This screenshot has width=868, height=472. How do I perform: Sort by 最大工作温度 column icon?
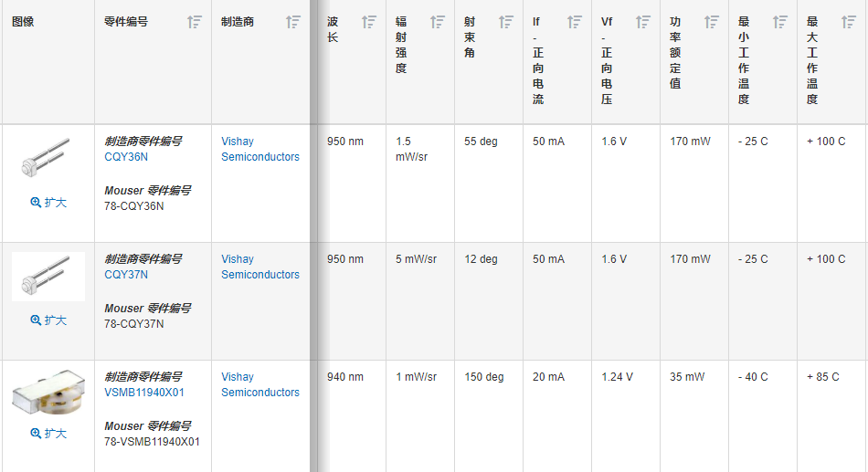pyautogui.click(x=849, y=22)
